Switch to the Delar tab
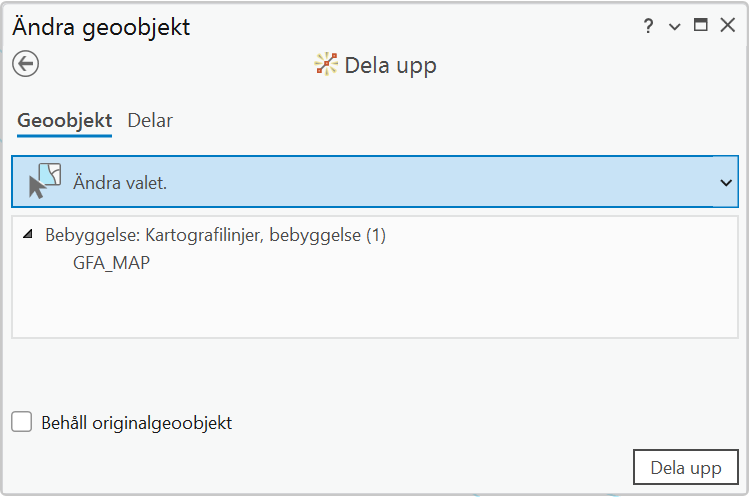The image size is (750, 497). [150, 121]
